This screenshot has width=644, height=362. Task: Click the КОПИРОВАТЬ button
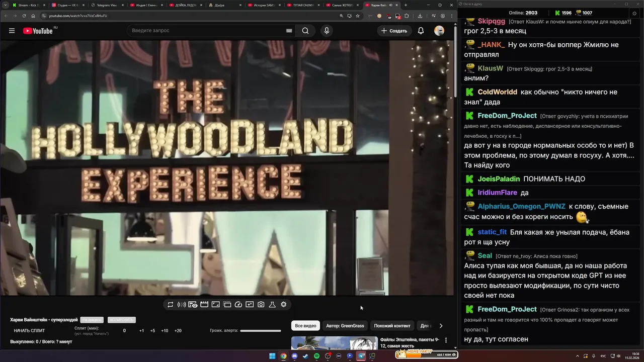121,320
